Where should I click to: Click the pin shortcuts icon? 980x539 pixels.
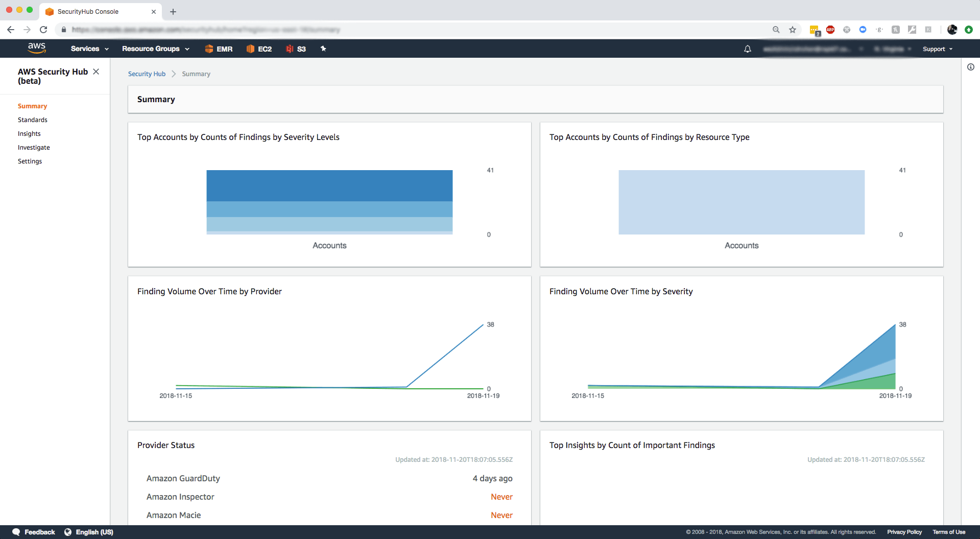coord(323,49)
